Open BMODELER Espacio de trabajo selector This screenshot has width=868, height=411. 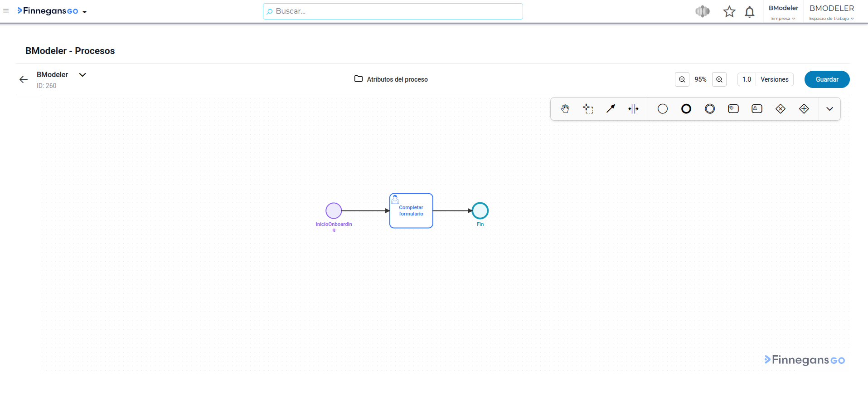point(832,12)
